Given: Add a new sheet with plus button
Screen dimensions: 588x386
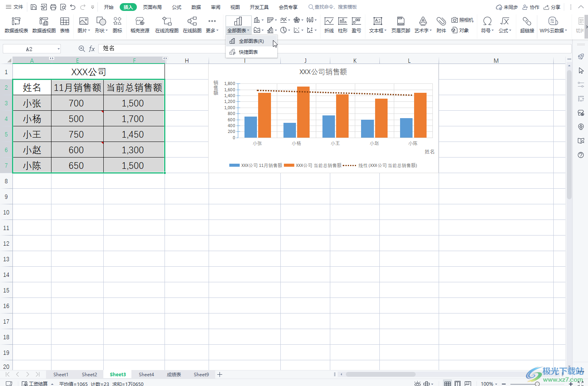Looking at the screenshot, I should (220, 375).
